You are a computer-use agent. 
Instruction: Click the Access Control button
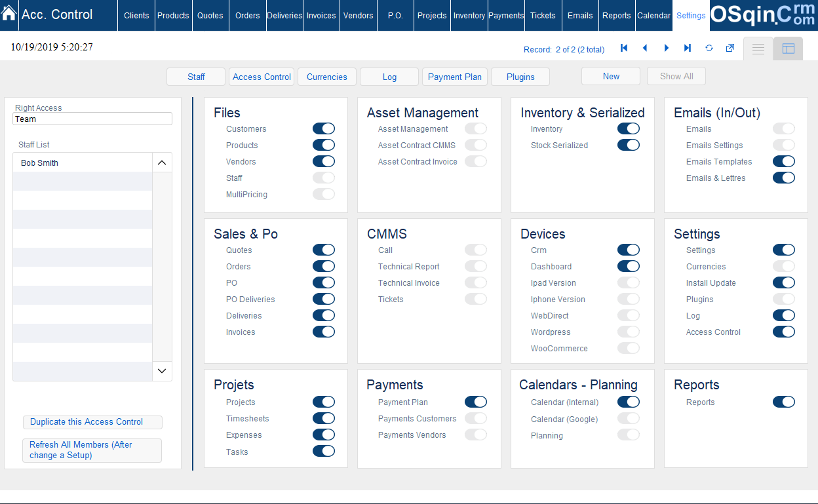(x=262, y=77)
